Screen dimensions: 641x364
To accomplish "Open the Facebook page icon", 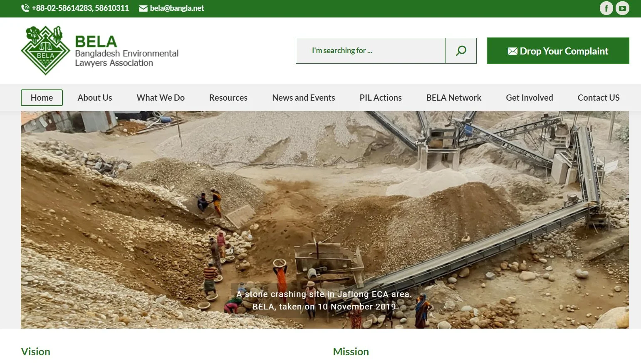I will point(606,8).
